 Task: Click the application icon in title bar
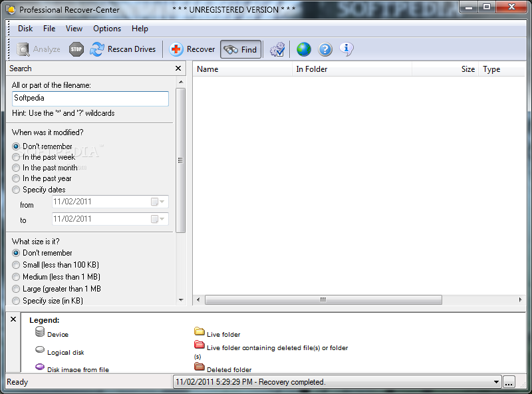coord(11,9)
